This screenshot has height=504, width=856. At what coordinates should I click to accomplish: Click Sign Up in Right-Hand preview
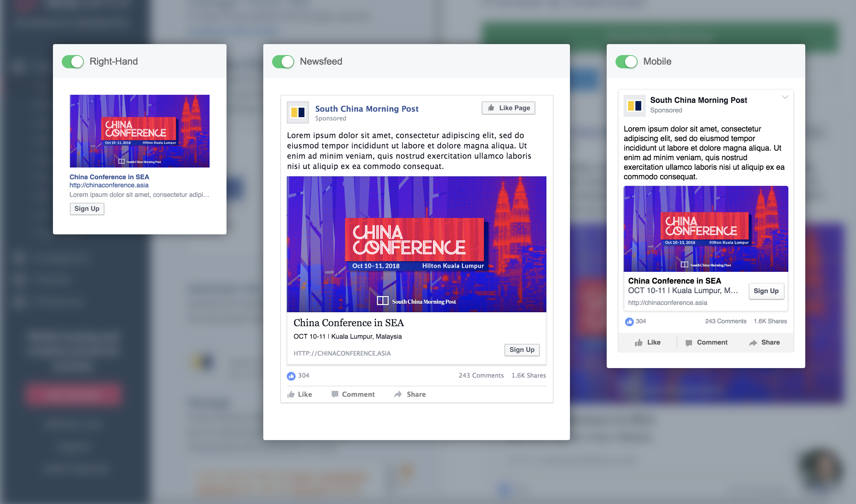pos(87,209)
